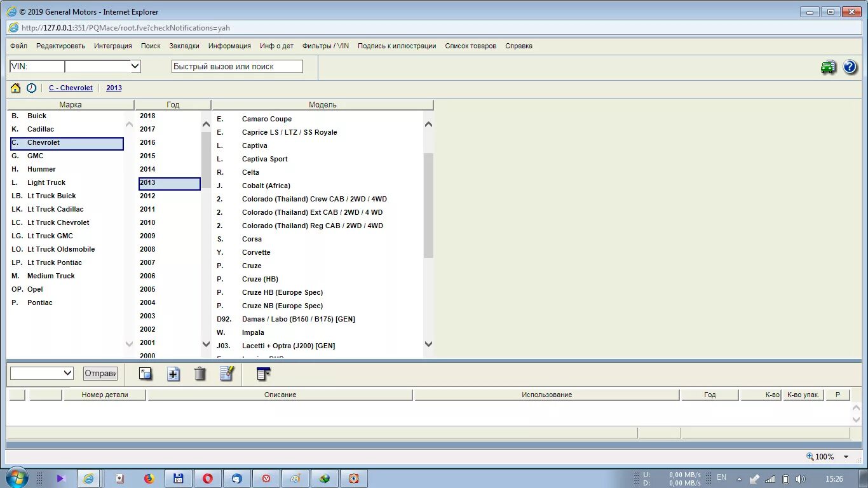Image resolution: width=868 pixels, height=488 pixels.
Task: Click the browser address bar URL
Action: point(126,28)
